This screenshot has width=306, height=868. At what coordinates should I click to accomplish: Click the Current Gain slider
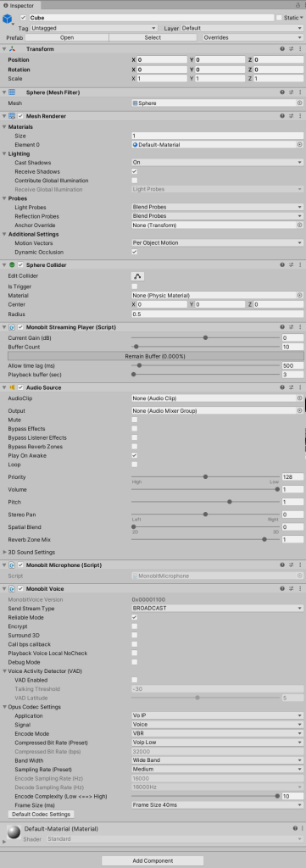pyautogui.click(x=205, y=337)
